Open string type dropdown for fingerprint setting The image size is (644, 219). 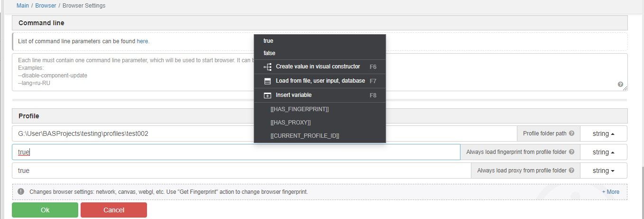point(603,152)
